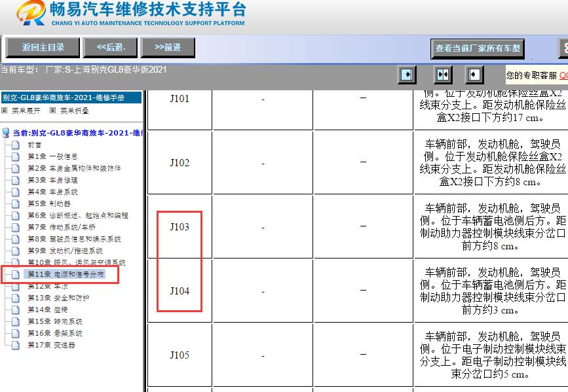This screenshot has height=392, width=568.
Task: Open 第12章 车顶
Action: point(48,286)
